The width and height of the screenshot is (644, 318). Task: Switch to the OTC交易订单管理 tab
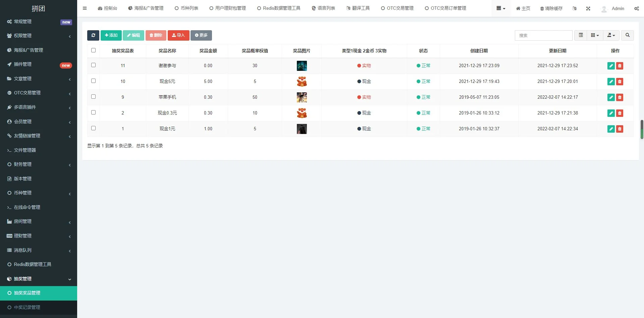click(445, 8)
